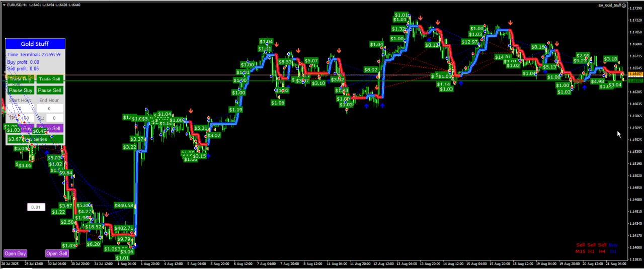Click the blue Buy signal text
This screenshot has width=644, height=269.
tap(613, 245)
